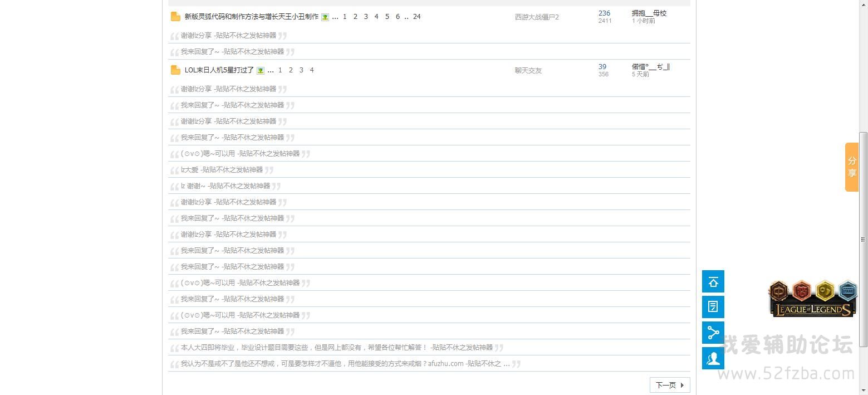Click the blue post/compose note icon
Screen dimensions: 868x395
coord(713,307)
